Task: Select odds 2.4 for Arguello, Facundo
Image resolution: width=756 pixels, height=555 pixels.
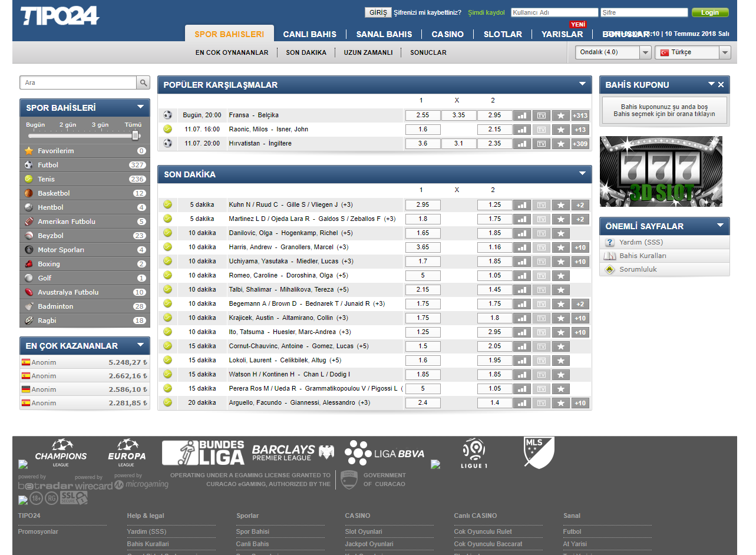Action: tap(422, 403)
